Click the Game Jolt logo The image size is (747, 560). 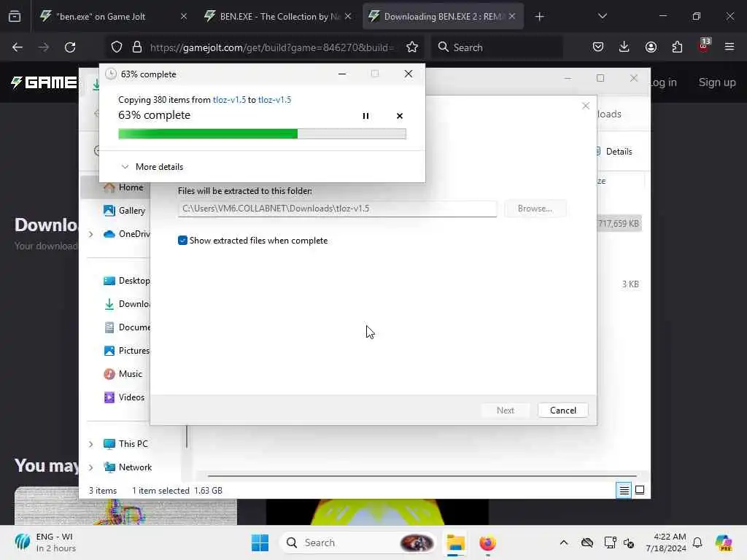(44, 82)
